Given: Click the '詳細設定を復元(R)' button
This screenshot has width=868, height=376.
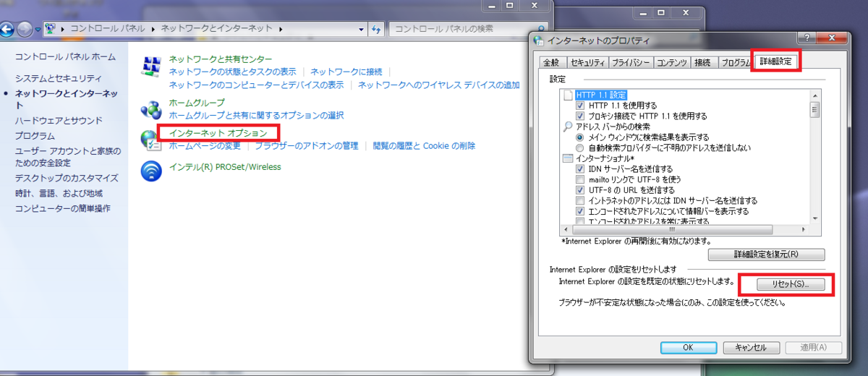Looking at the screenshot, I should tap(766, 255).
